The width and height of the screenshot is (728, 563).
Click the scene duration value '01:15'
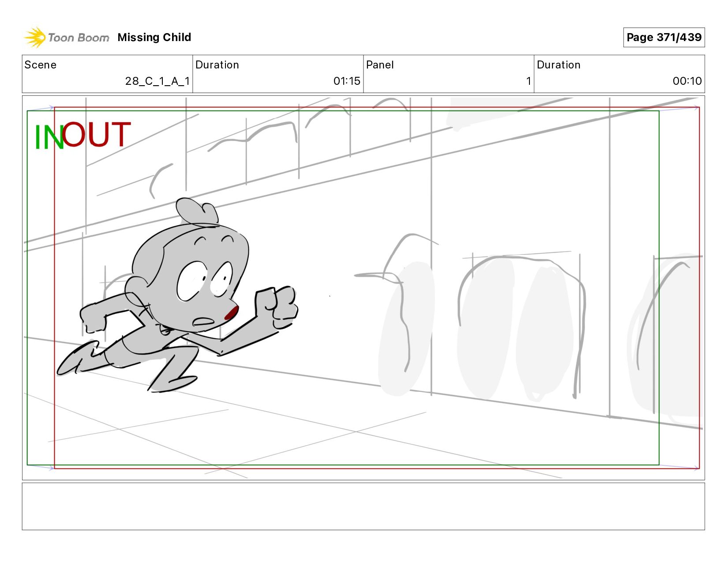tap(347, 81)
